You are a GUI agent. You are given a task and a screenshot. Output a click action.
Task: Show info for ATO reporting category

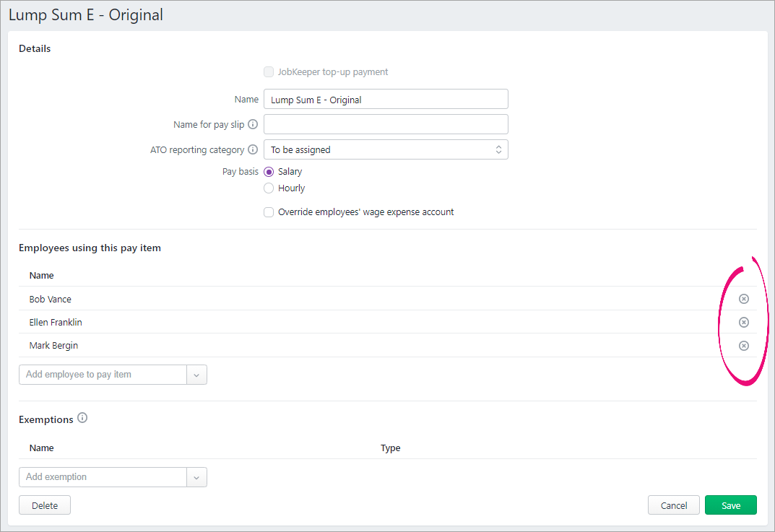coord(253,149)
